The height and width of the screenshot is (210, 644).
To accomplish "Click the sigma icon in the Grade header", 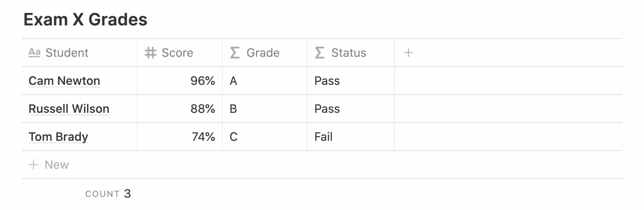I will (x=235, y=53).
